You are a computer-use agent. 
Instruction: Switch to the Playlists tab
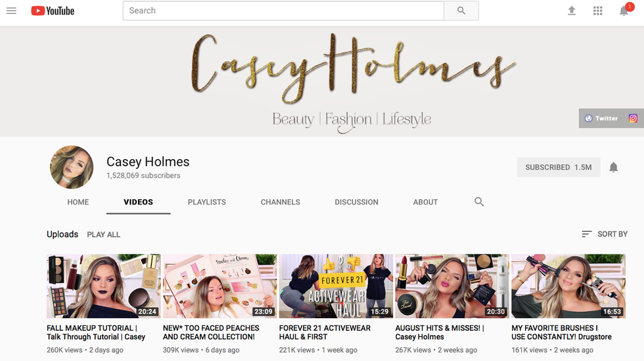[206, 202]
